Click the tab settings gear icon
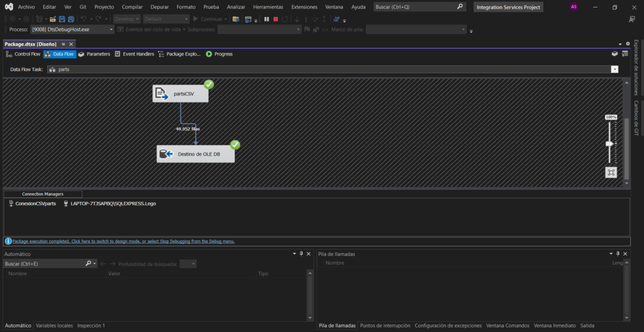The width and height of the screenshot is (644, 332). [627, 43]
